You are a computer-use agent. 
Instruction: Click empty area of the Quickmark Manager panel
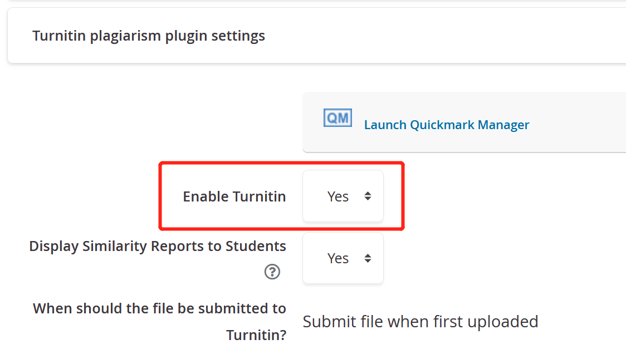coord(579,122)
